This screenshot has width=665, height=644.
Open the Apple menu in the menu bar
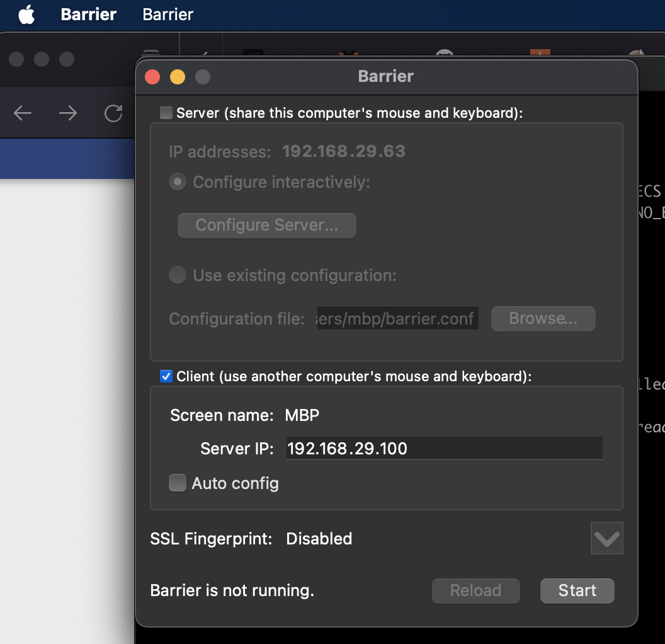(x=26, y=14)
